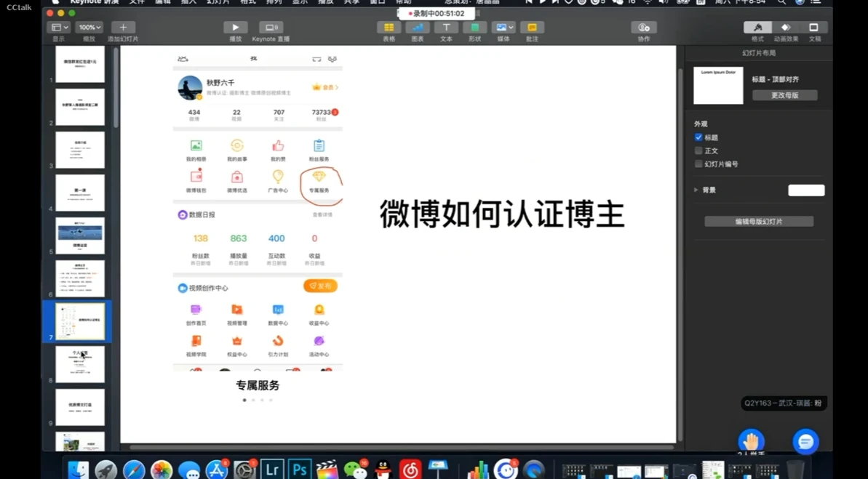Check the 幻灯片编号 slide number option
The height and width of the screenshot is (479, 868).
click(698, 164)
